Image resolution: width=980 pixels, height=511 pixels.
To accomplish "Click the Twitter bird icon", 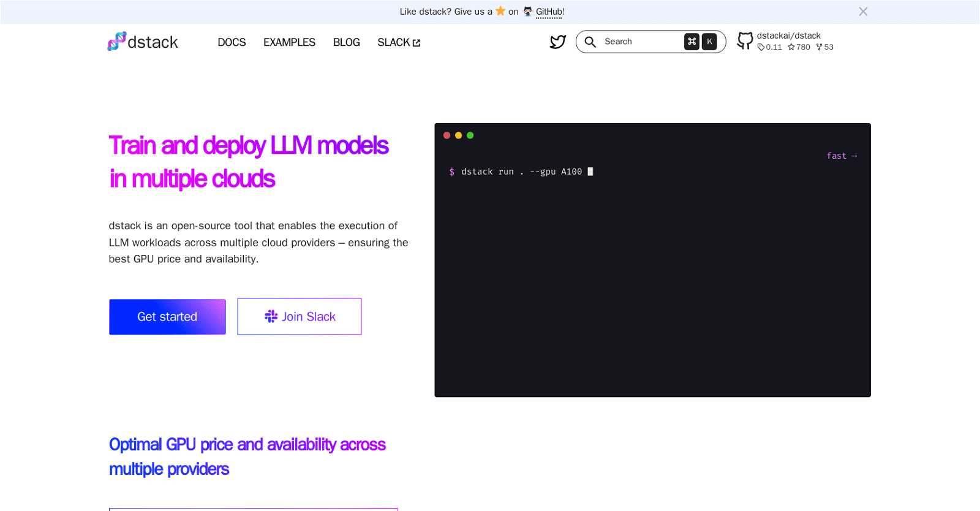I will [557, 42].
